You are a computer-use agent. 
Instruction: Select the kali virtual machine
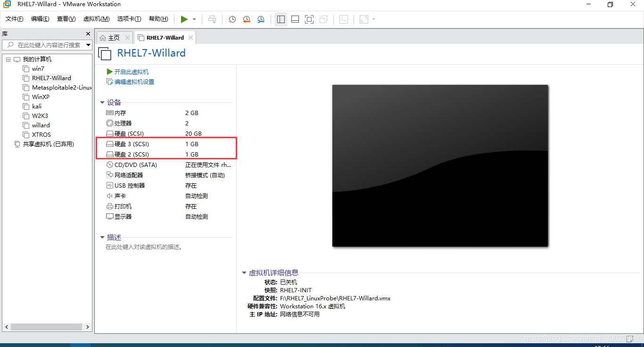[37, 107]
